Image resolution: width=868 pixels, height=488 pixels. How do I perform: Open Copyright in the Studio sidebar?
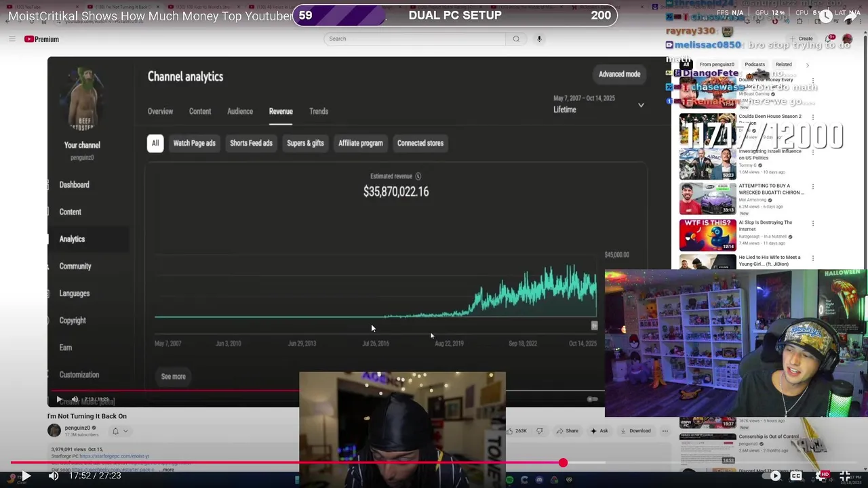tap(73, 320)
